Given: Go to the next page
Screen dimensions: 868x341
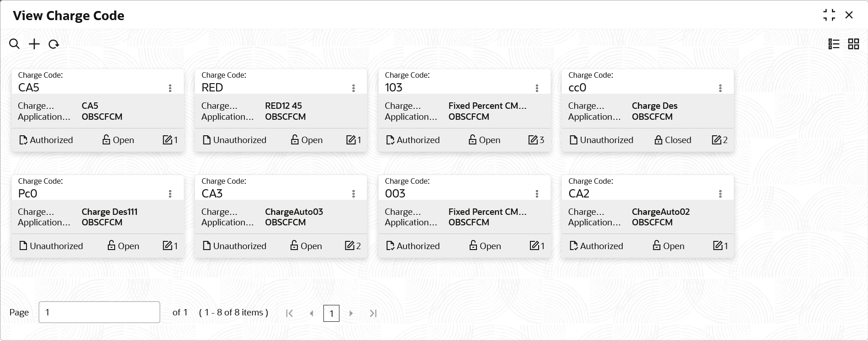Looking at the screenshot, I should [x=351, y=313].
